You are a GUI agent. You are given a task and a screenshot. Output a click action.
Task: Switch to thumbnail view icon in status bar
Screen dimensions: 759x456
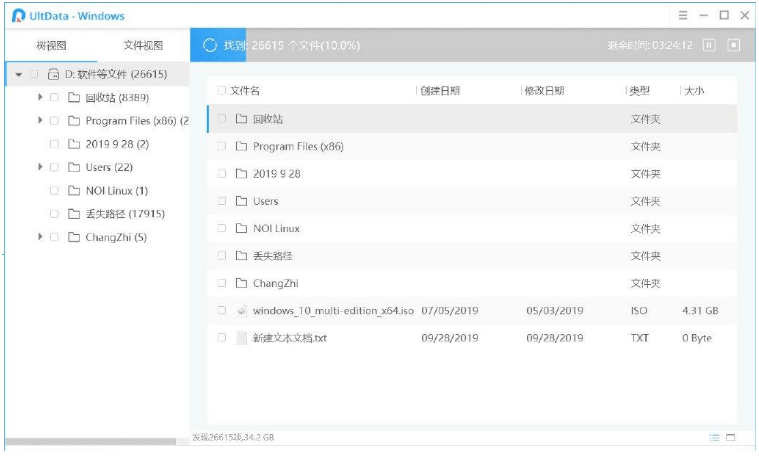tap(731, 438)
